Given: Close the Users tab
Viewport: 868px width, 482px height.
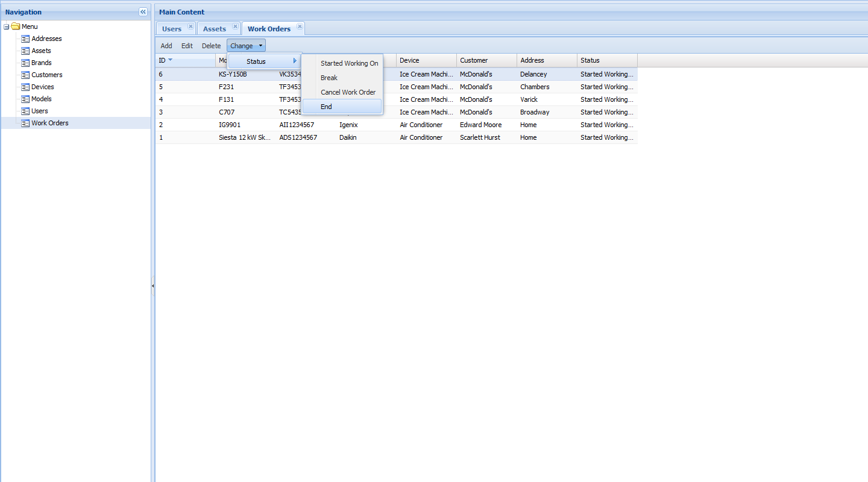Looking at the screenshot, I should (x=190, y=27).
